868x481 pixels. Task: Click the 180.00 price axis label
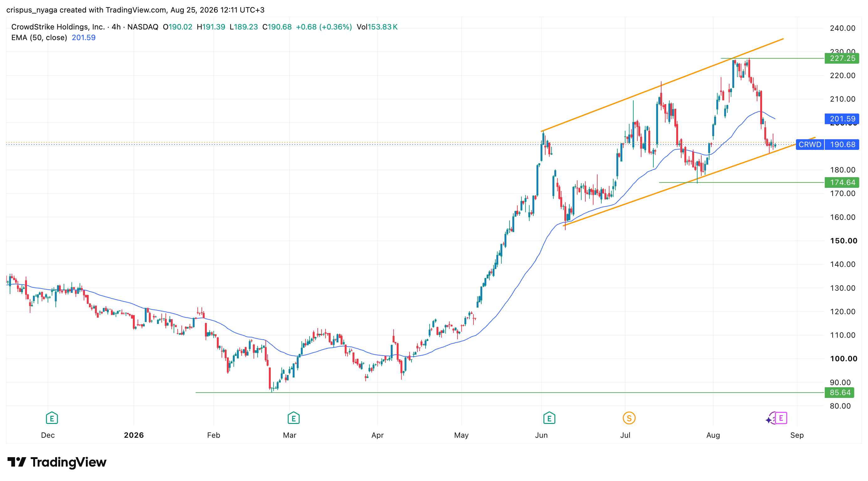842,170
